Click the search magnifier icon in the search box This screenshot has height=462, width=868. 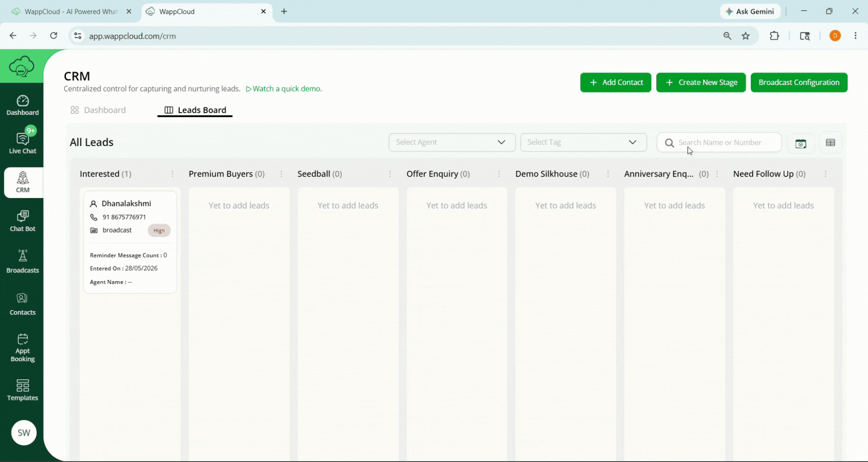coord(670,143)
